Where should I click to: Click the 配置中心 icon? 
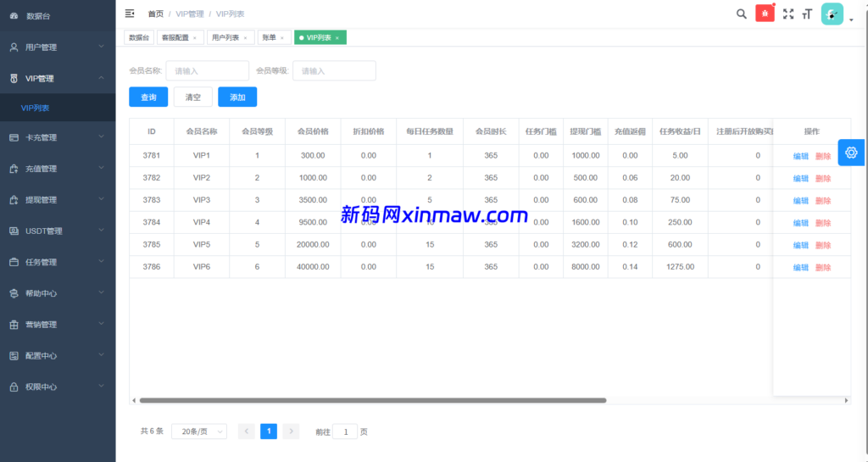(x=14, y=356)
